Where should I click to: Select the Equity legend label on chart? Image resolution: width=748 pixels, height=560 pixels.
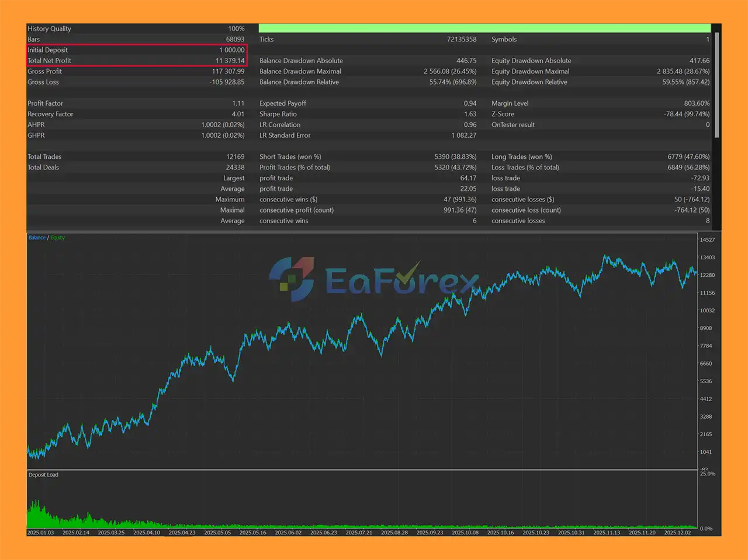point(57,238)
